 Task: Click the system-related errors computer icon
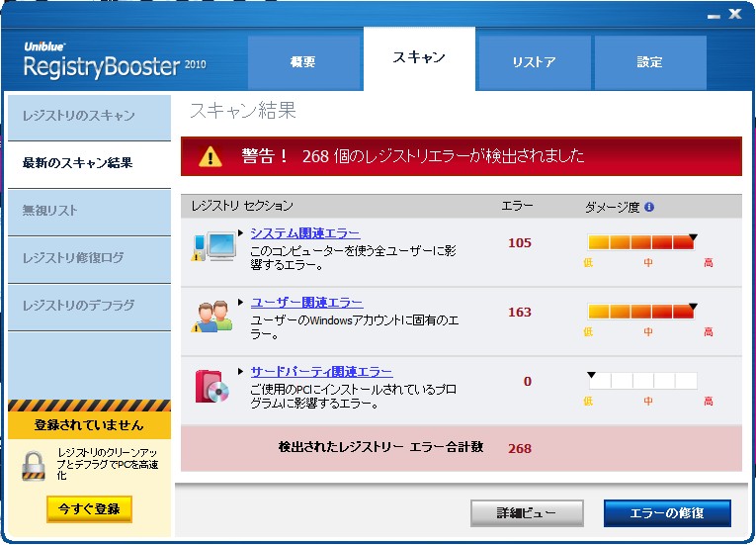213,246
